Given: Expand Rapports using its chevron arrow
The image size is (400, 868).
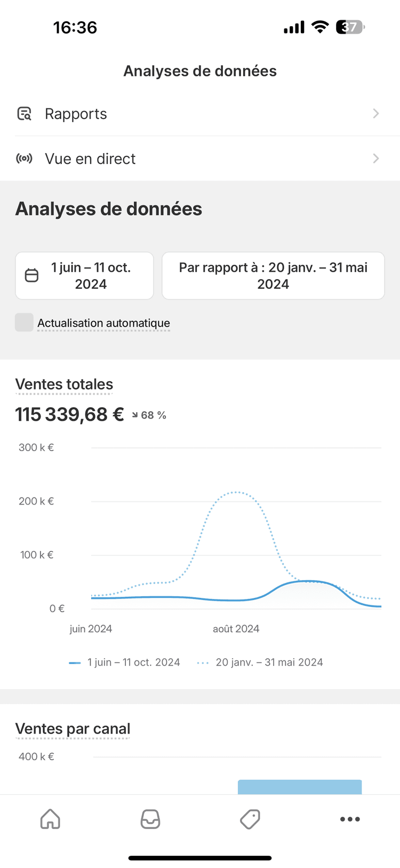Looking at the screenshot, I should 376,114.
